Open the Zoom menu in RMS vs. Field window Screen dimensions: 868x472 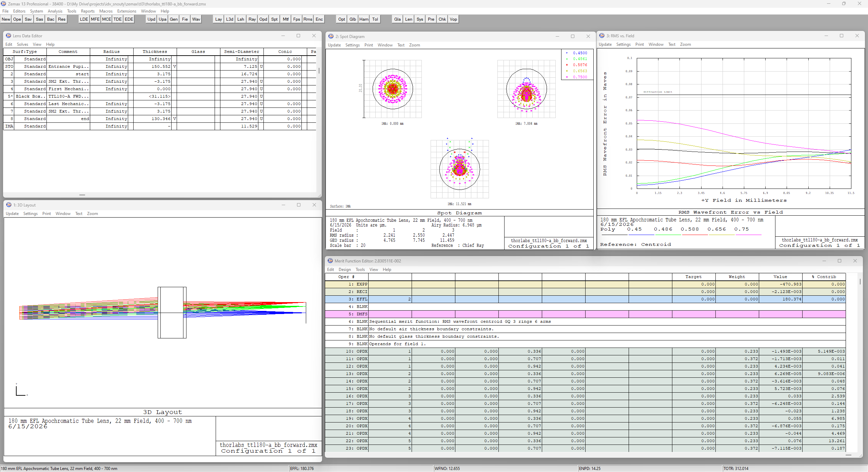[x=685, y=44]
